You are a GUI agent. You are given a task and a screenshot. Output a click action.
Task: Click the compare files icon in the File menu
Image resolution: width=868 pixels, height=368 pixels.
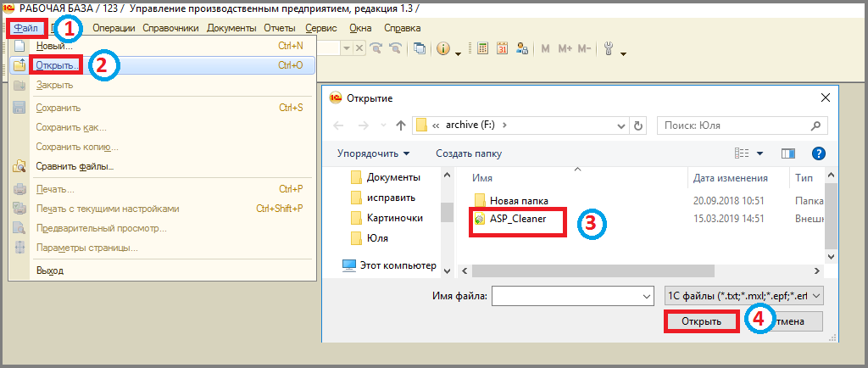coord(19,166)
